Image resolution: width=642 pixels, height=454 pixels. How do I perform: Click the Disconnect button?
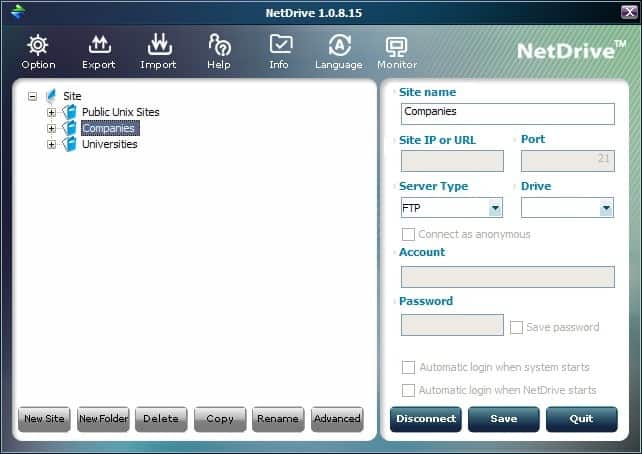[426, 419]
